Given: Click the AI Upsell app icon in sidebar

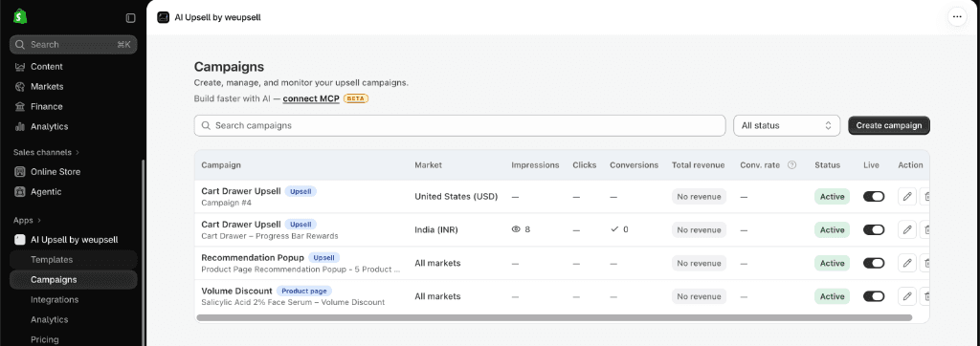Looking at the screenshot, I should 20,239.
